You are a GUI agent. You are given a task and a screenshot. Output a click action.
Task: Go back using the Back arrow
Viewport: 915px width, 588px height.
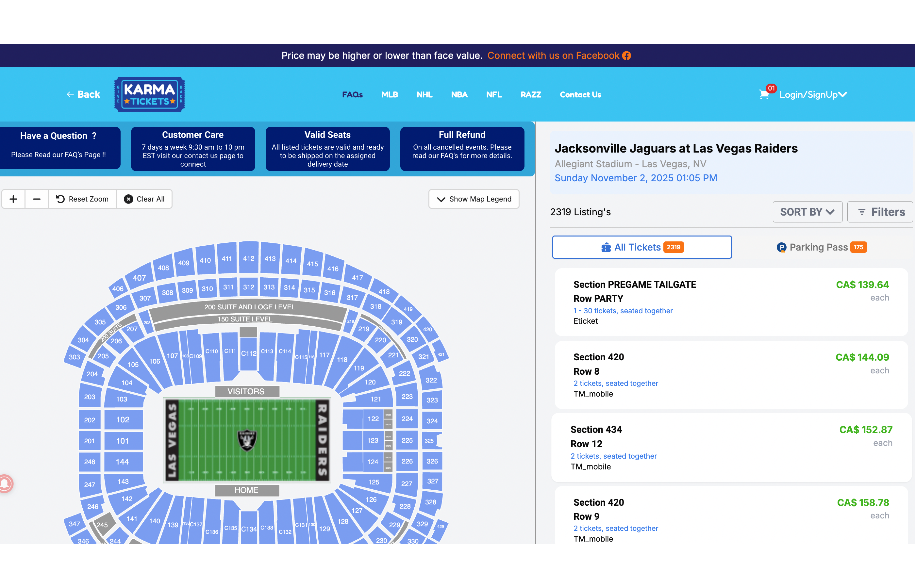click(x=83, y=94)
